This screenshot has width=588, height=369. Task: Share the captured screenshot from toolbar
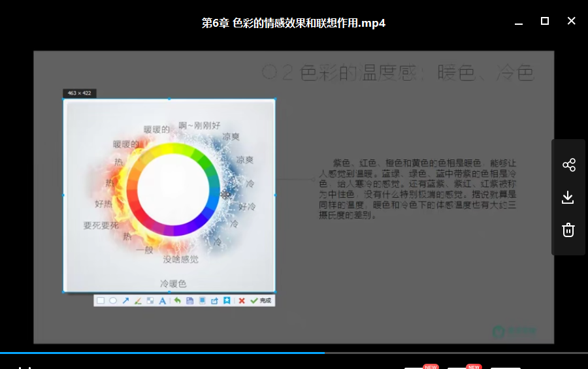(214, 300)
